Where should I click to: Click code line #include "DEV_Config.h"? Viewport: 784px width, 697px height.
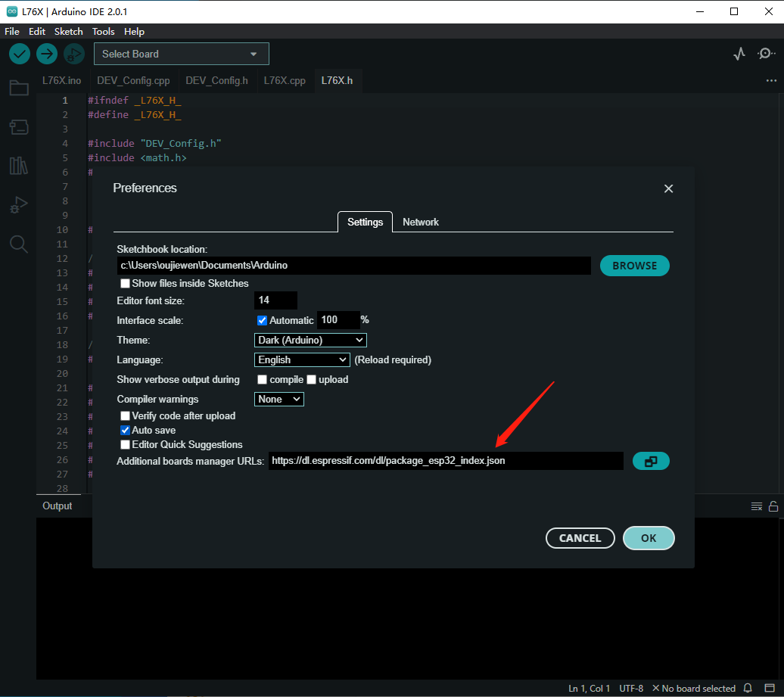[x=154, y=144]
